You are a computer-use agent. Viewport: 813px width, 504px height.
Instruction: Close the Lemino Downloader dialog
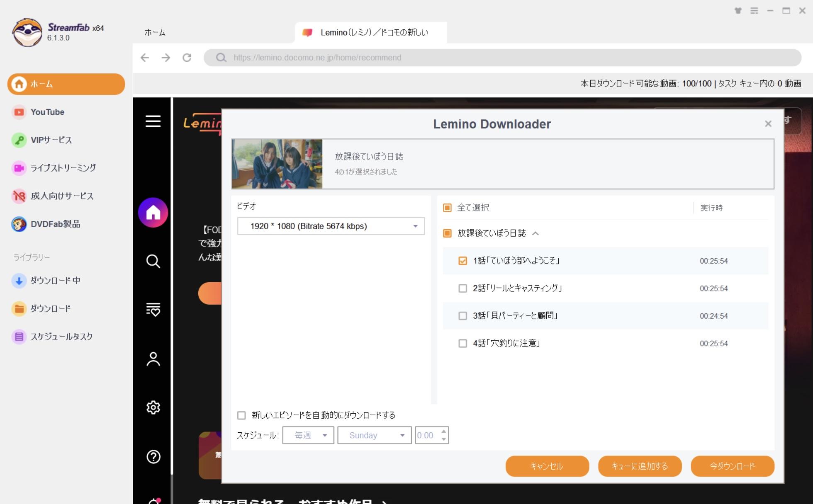click(768, 124)
